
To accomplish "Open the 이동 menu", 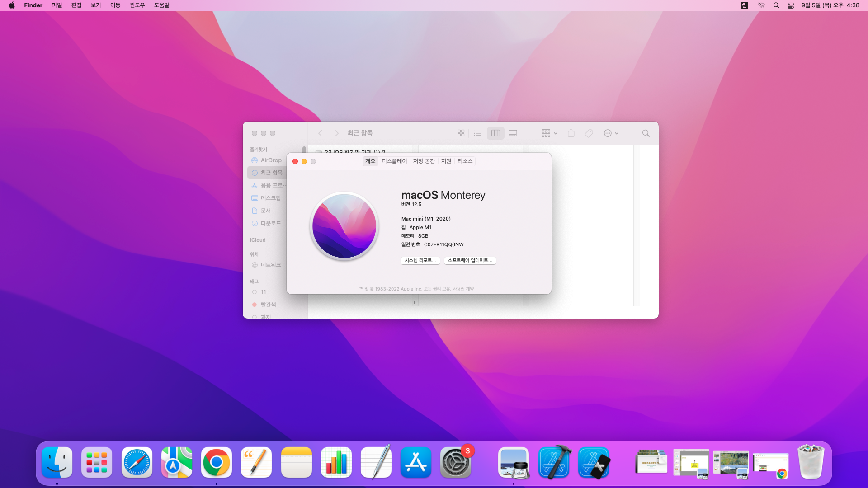I will pos(115,5).
